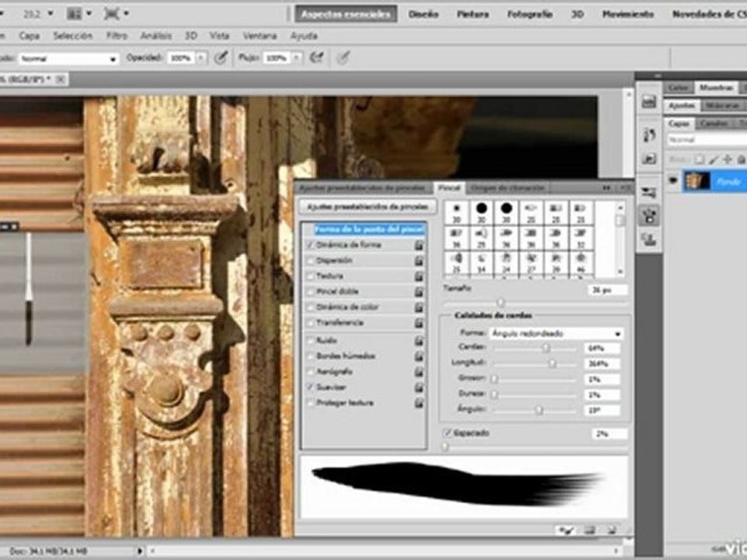Select Forma de la punta del pincel
The width and height of the screenshot is (747, 560).
click(369, 229)
